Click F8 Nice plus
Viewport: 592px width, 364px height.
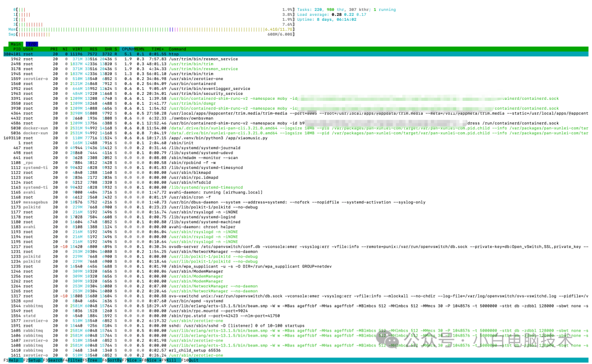click(x=151, y=360)
